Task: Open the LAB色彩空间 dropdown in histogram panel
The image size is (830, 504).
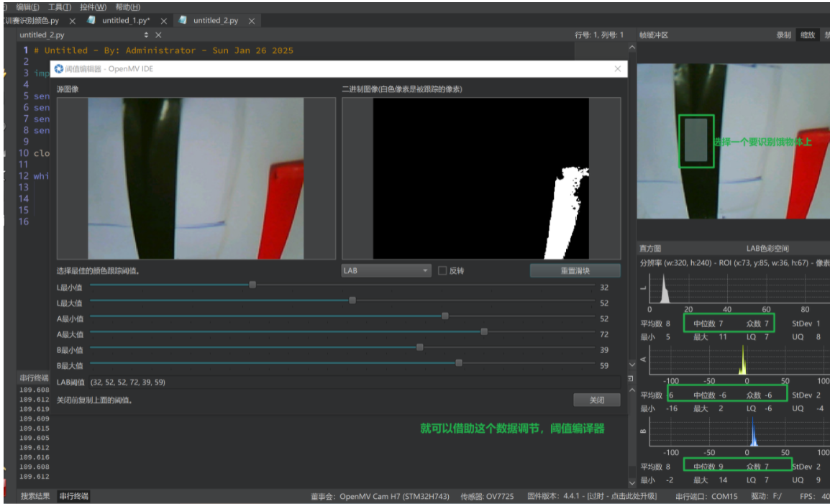Action: [x=769, y=247]
